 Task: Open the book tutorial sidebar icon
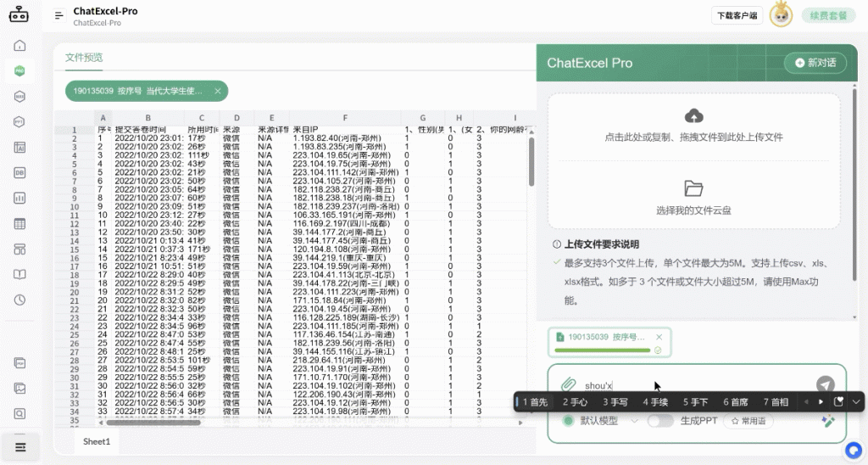[x=19, y=274]
